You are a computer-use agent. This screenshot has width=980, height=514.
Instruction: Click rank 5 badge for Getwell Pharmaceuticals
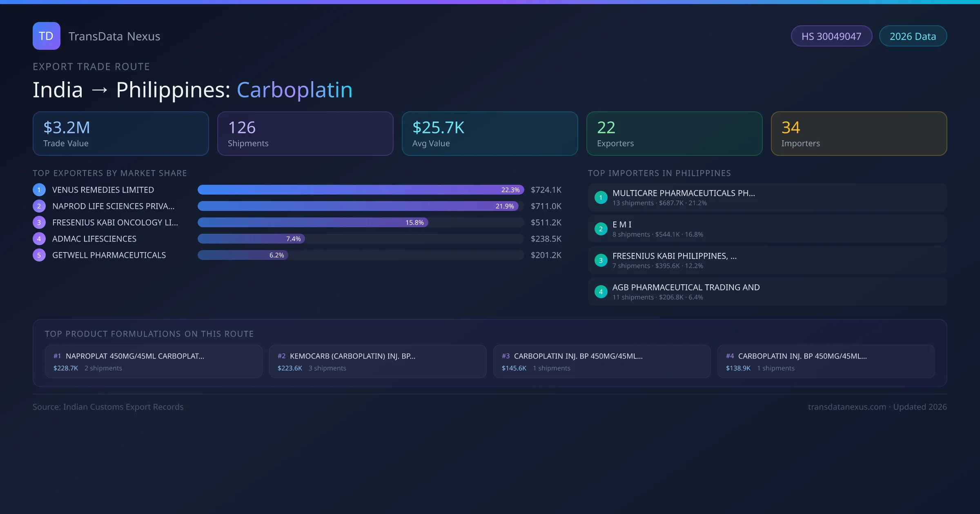[x=39, y=255]
